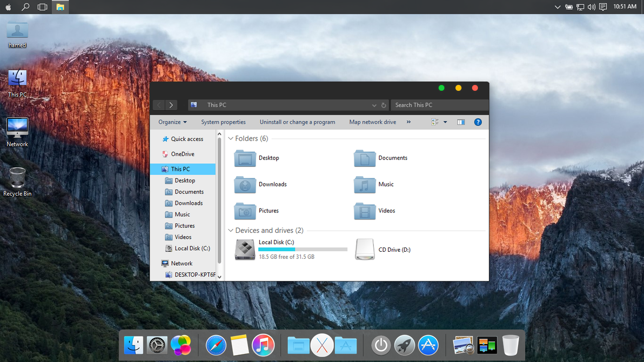Open the Help question mark icon
This screenshot has height=362, width=644.
coord(478,122)
